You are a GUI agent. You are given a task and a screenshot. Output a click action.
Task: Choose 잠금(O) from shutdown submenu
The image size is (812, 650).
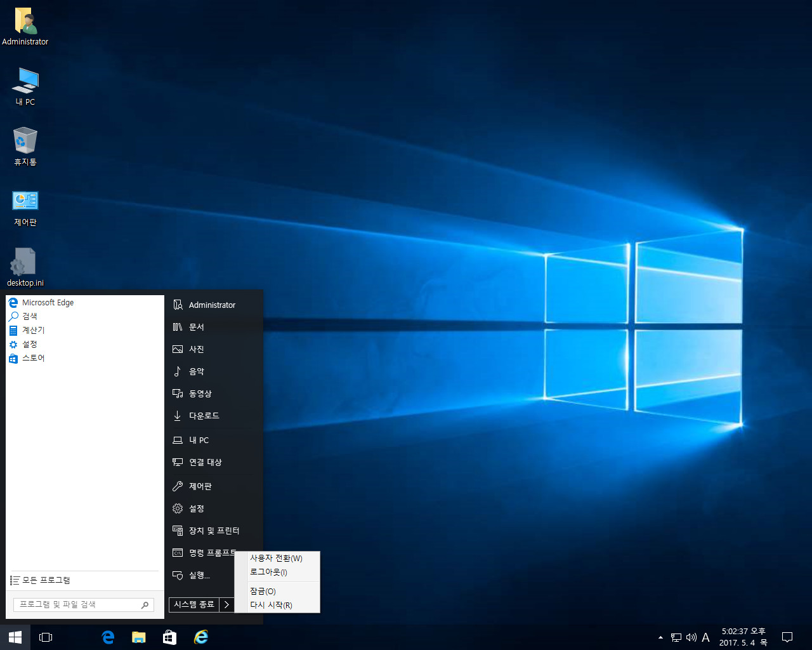[277, 592]
